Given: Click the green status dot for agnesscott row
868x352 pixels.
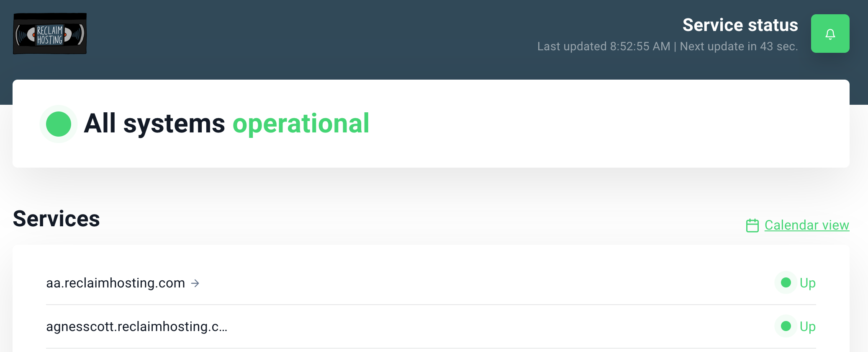Looking at the screenshot, I should pos(786,326).
